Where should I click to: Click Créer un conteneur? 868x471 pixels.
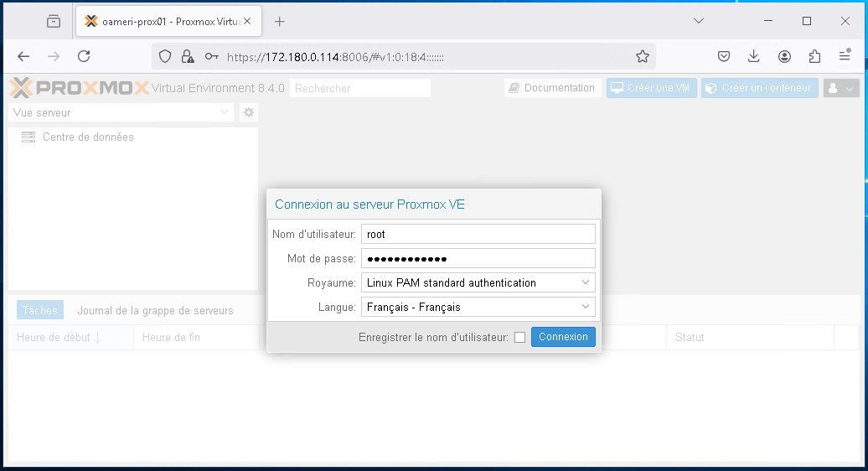pyautogui.click(x=759, y=88)
